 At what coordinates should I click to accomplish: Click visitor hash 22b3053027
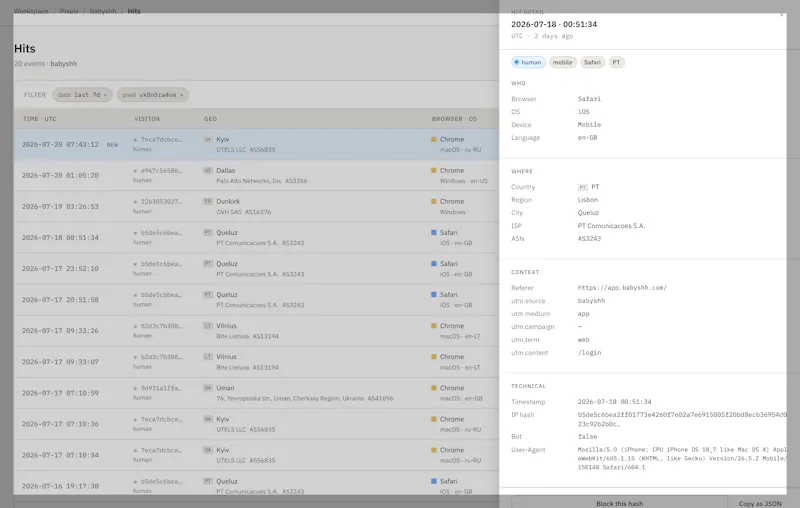(161, 202)
